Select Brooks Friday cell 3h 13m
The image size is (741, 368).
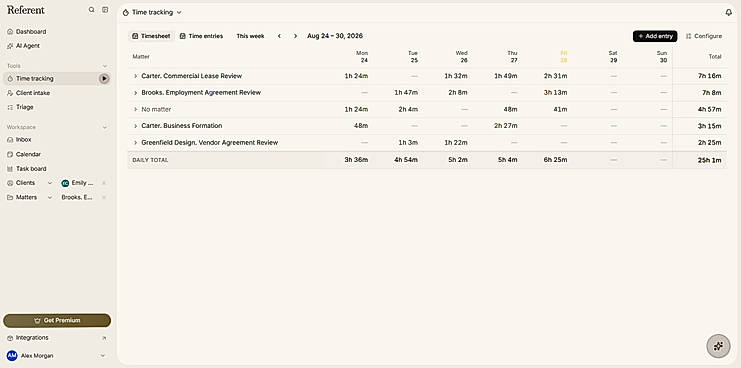(556, 93)
